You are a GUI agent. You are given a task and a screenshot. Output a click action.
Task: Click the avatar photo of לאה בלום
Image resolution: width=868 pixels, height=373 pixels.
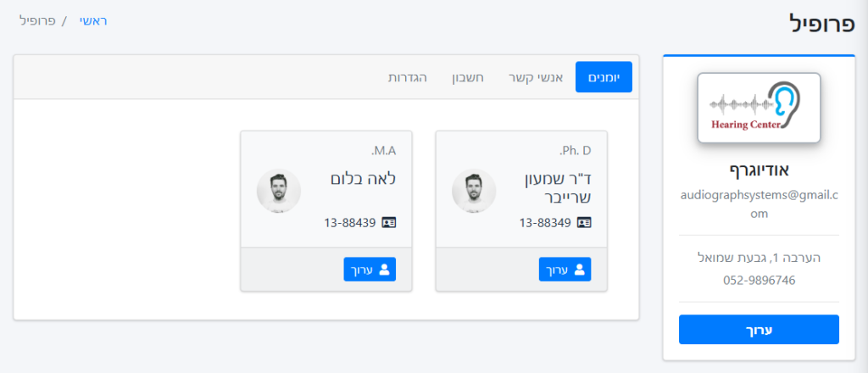click(x=278, y=191)
